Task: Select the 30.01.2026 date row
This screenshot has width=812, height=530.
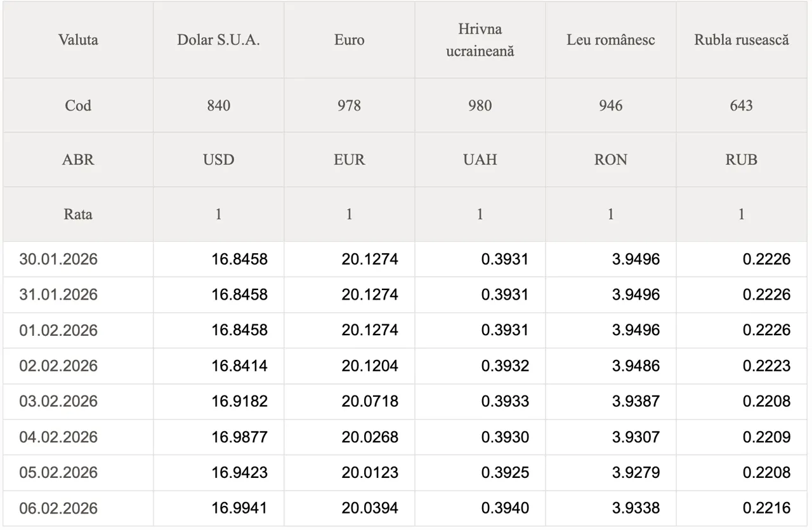Action: [x=58, y=259]
